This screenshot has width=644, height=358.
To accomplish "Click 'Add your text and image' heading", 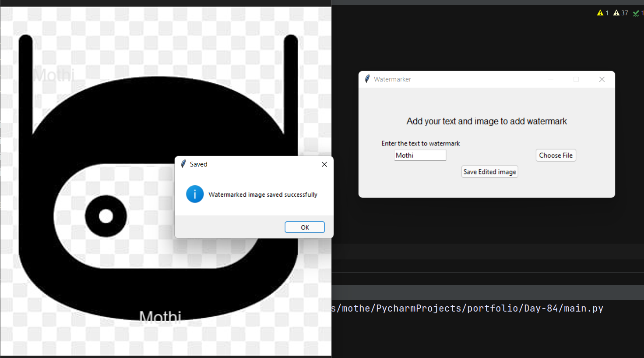I will [486, 121].
